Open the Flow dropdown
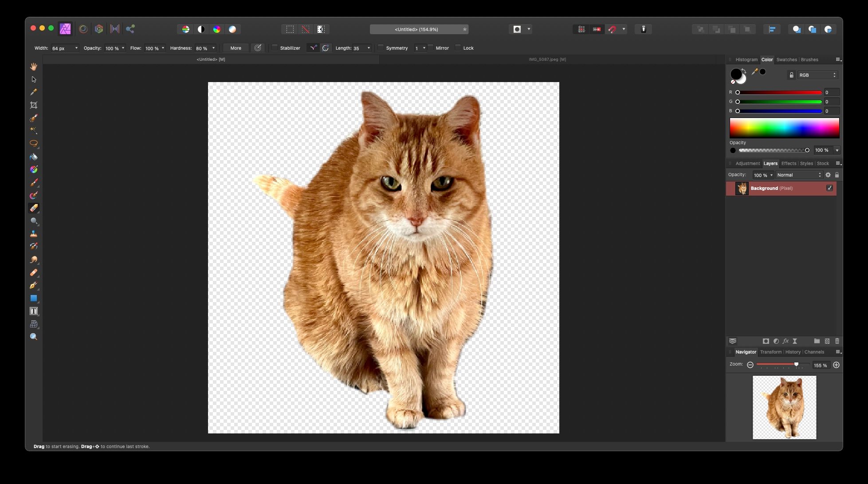 163,48
